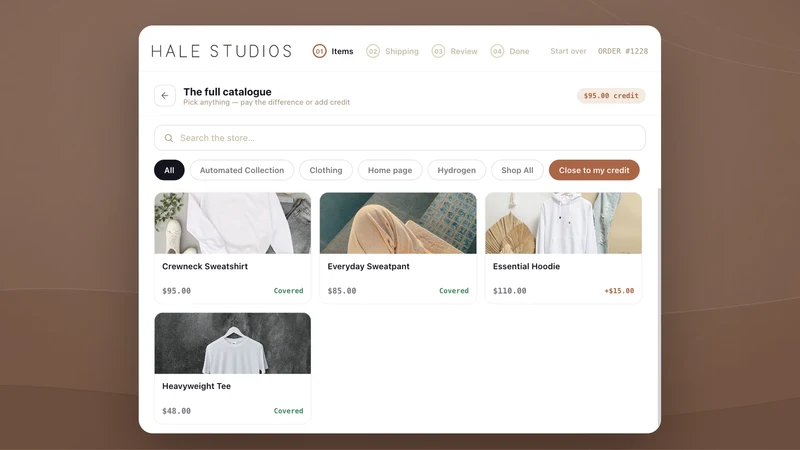Open Crewneck Sweatshirt product image
Viewport: 800px width, 450px height.
coord(233,223)
